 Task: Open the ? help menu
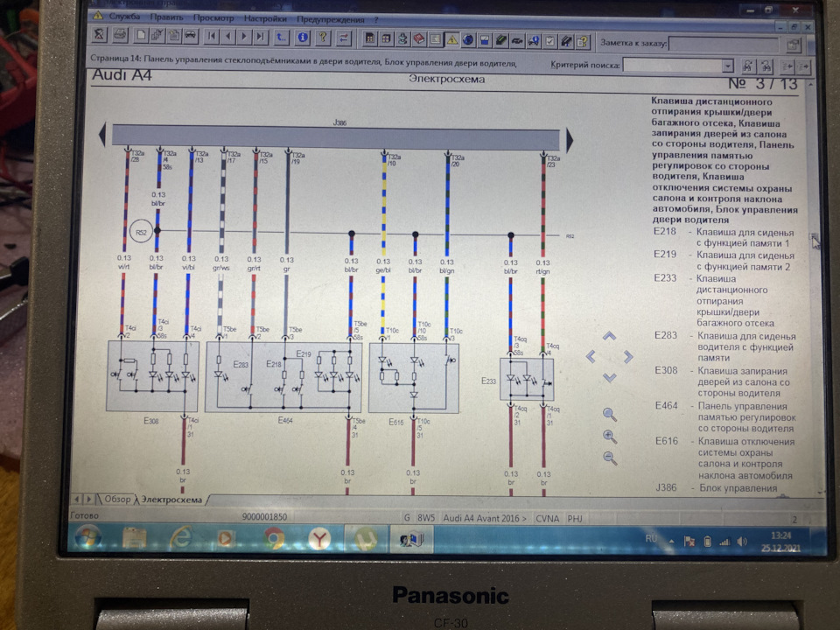click(x=376, y=20)
